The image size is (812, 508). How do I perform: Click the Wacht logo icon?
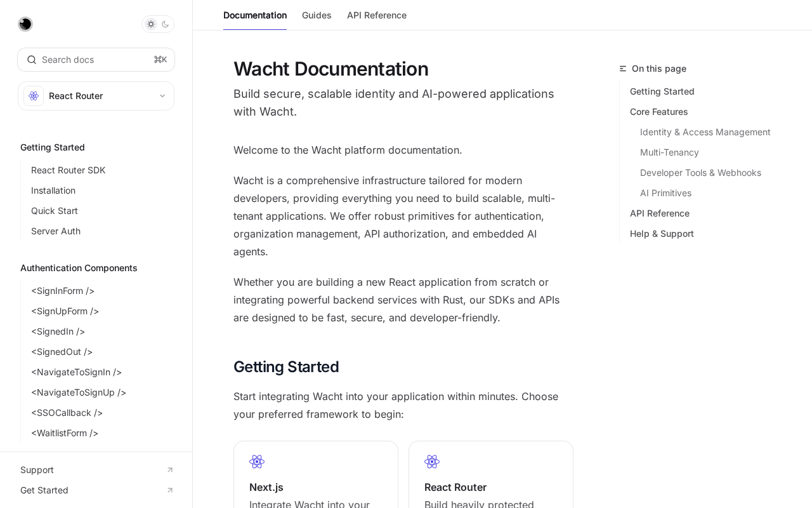[25, 24]
